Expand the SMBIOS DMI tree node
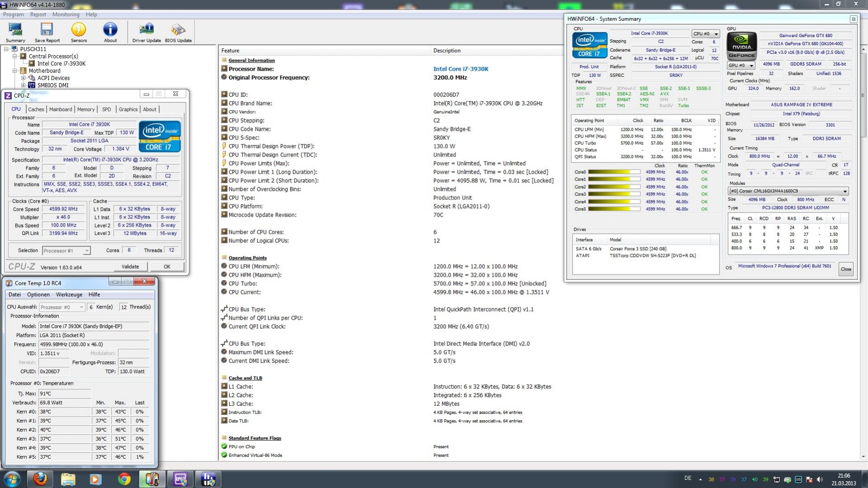 pos(24,85)
